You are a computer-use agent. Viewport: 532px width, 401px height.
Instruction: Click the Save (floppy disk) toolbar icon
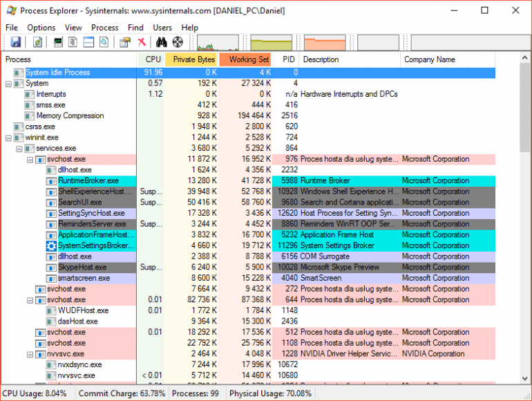tap(16, 42)
